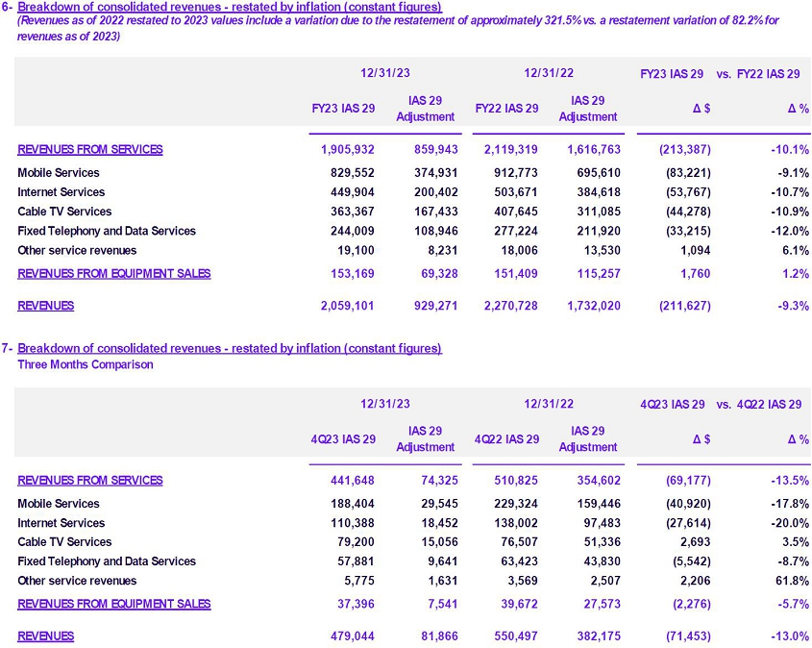Select the total Revenues link in quarterly table

click(45, 636)
